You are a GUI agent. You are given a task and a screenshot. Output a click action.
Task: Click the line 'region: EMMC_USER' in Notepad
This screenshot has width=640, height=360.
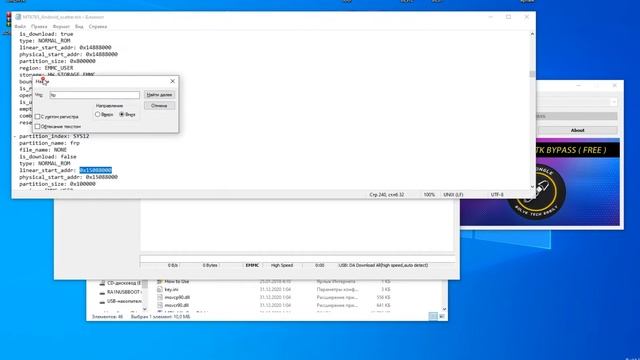pos(46,68)
